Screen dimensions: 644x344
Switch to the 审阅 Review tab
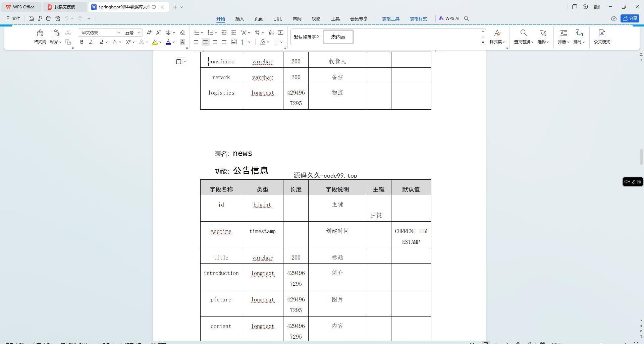297,19
